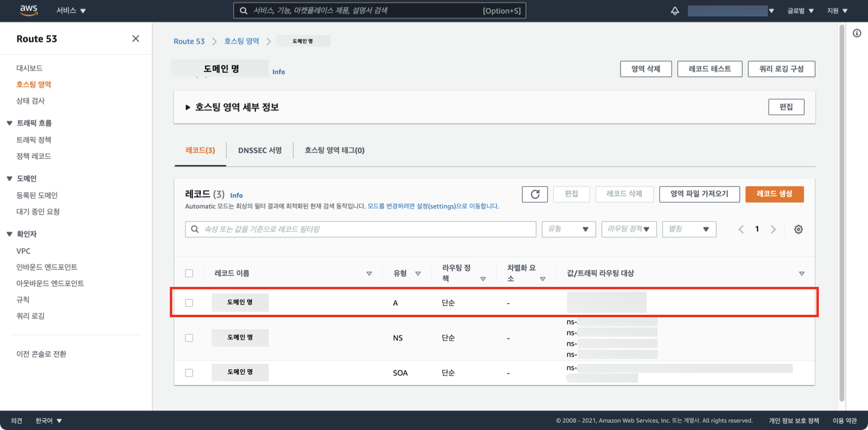This screenshot has height=430, width=868.
Task: Open the 별칭 alias filter dropdown
Action: 689,229
